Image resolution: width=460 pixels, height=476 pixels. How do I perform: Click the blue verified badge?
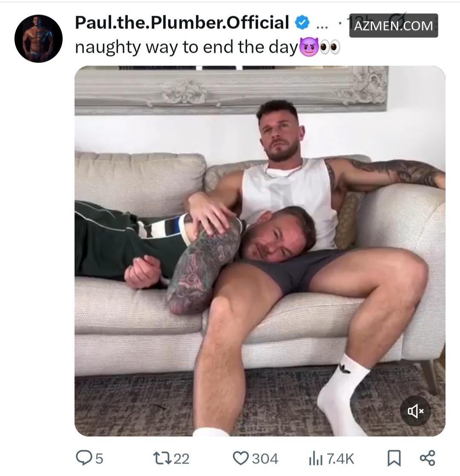[302, 23]
